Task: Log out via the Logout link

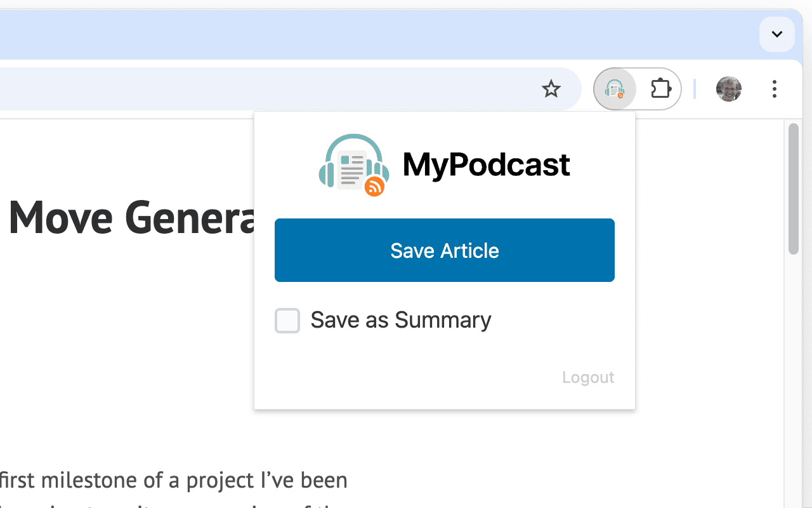Action: [588, 377]
